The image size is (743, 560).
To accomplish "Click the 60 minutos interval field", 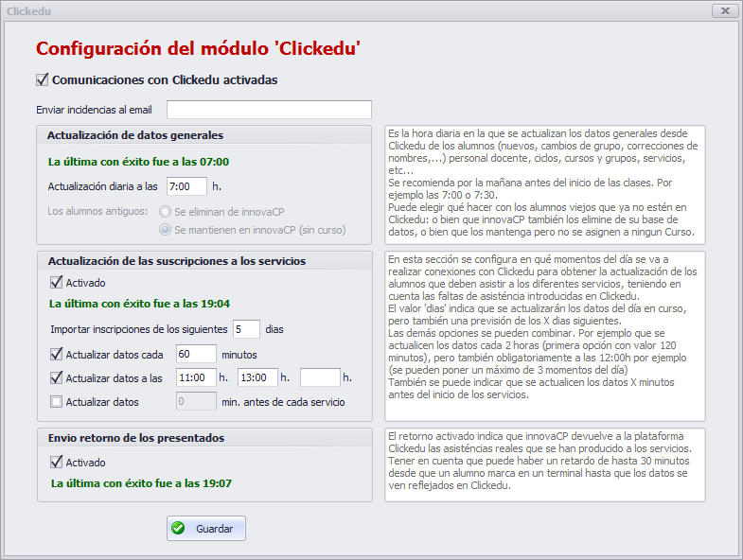I will coord(196,354).
